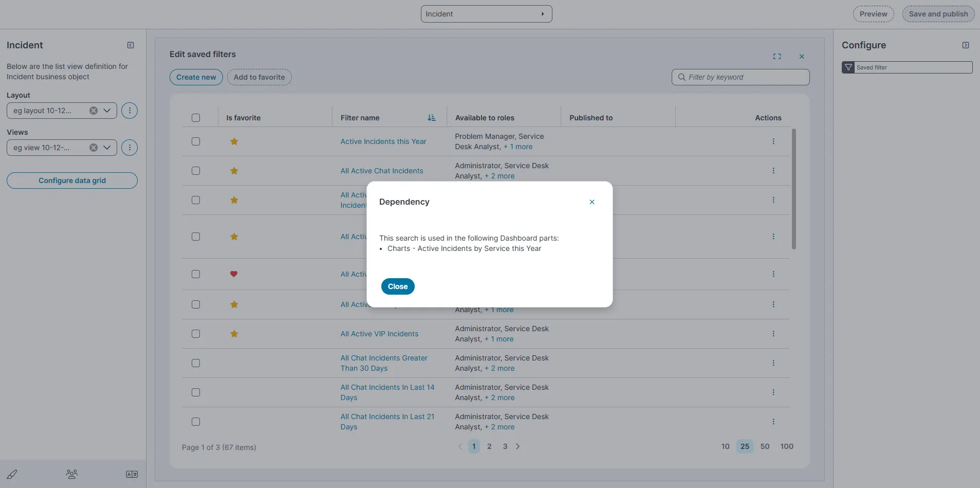Screen dimensions: 980x488
Task: Open the Incident business object dropdown
Action: pos(486,14)
